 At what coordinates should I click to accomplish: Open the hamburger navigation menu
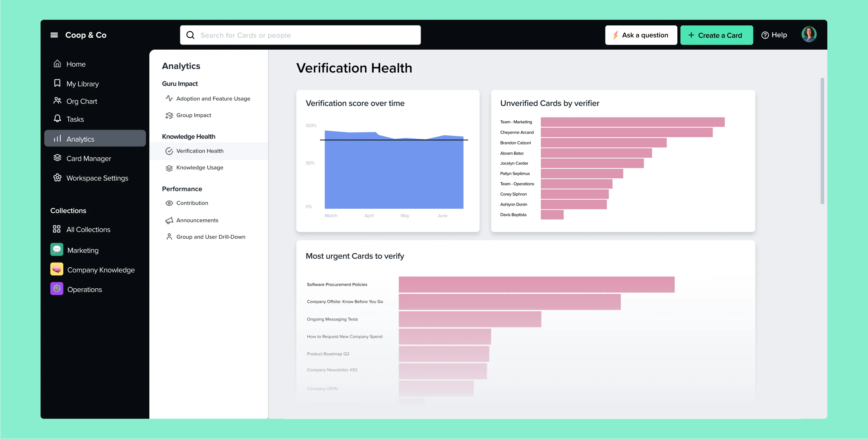[54, 35]
